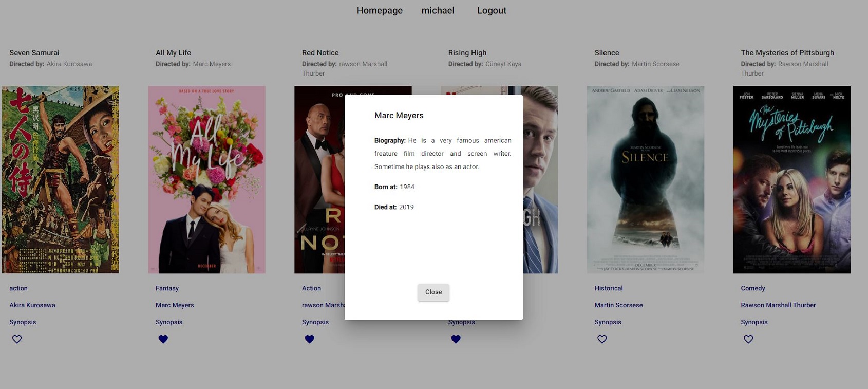The image size is (868, 389).
Task: Close the Marc Meyers dialog
Action: 433,292
